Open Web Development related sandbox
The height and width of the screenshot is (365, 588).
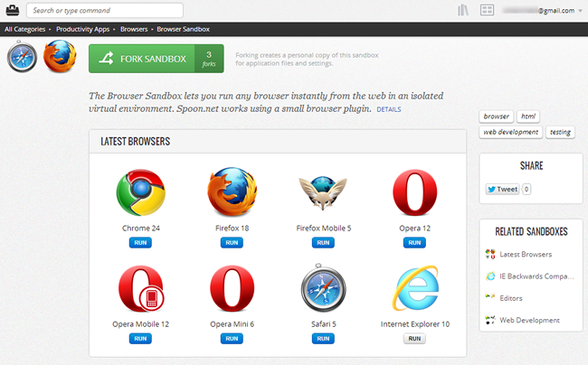point(529,320)
